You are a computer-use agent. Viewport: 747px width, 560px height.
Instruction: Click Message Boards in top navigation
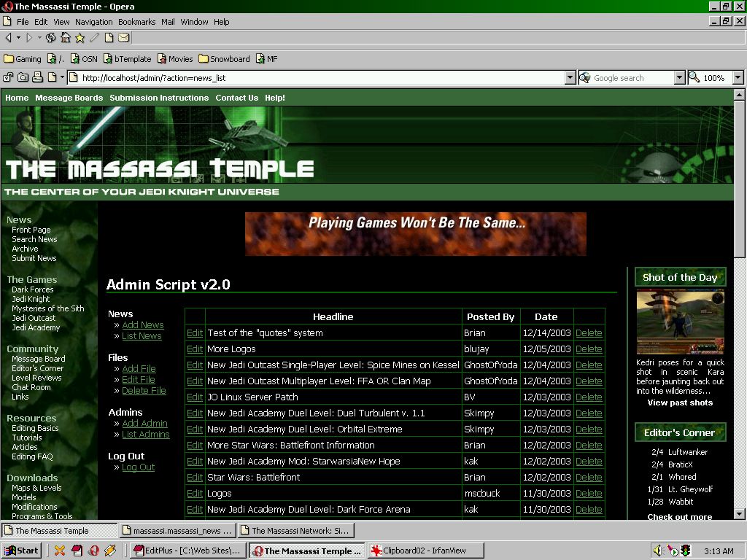click(69, 98)
